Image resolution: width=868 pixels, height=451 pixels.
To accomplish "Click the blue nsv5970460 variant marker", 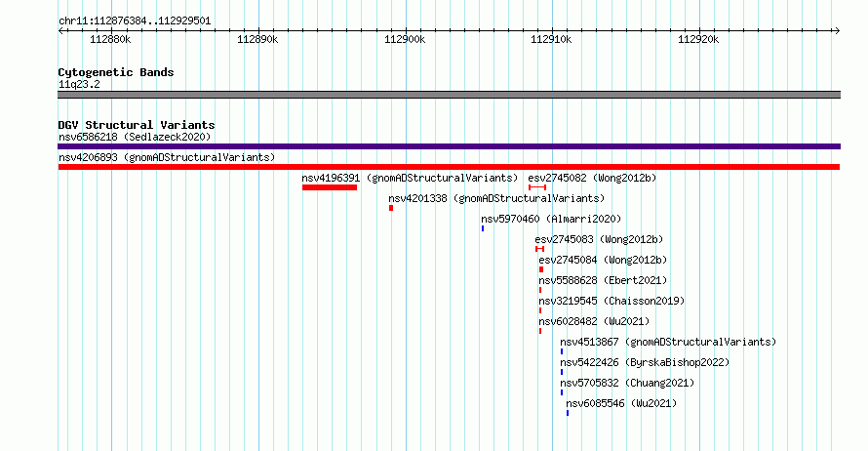I will pos(483,228).
